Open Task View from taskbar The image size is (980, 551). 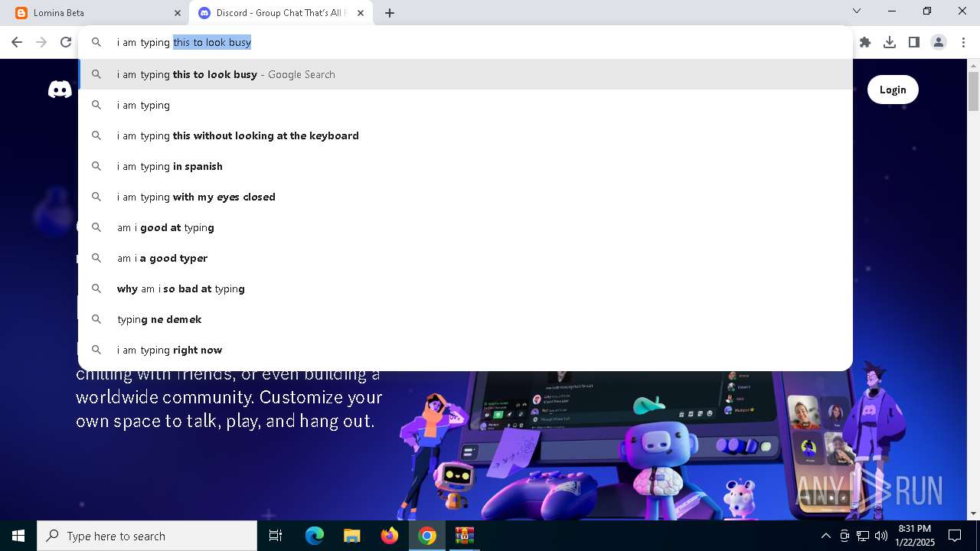(276, 536)
